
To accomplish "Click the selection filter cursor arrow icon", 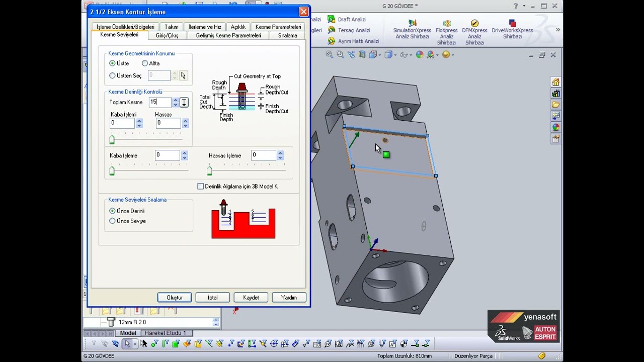I will 127,344.
